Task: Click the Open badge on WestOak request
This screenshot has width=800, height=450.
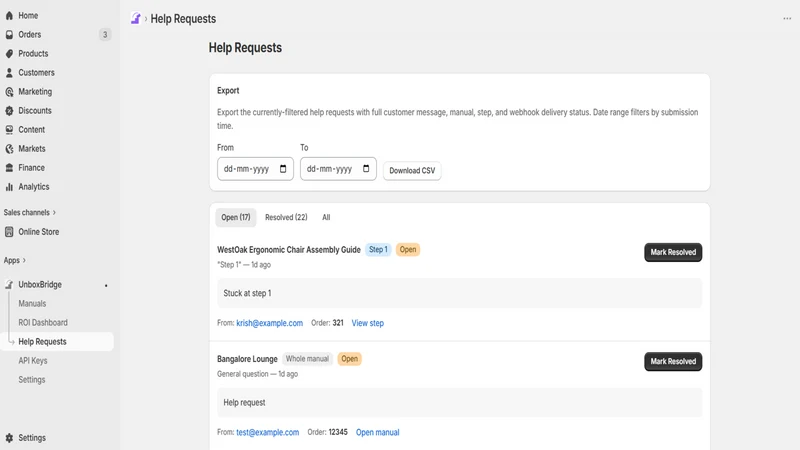Action: coord(408,249)
